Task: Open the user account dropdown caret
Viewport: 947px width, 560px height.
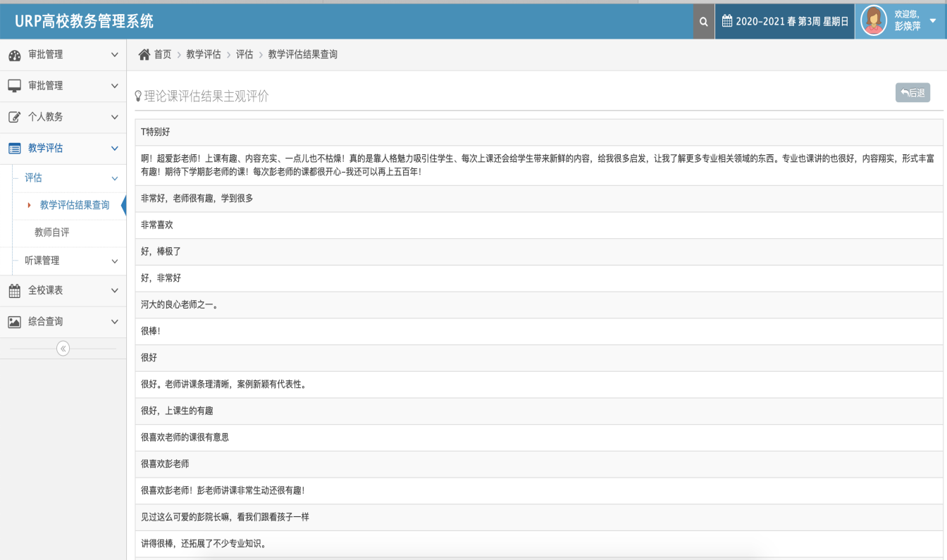Action: click(933, 21)
